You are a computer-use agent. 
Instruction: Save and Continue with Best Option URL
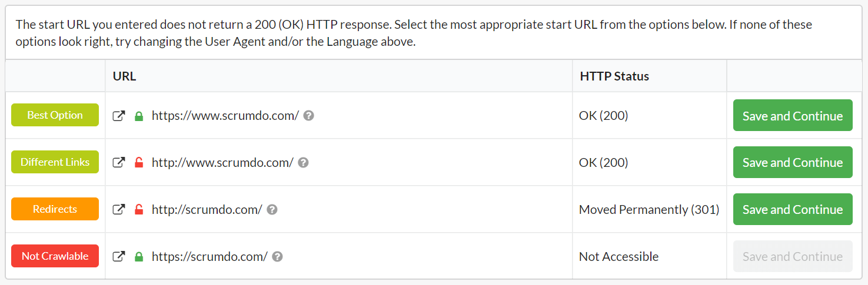793,116
